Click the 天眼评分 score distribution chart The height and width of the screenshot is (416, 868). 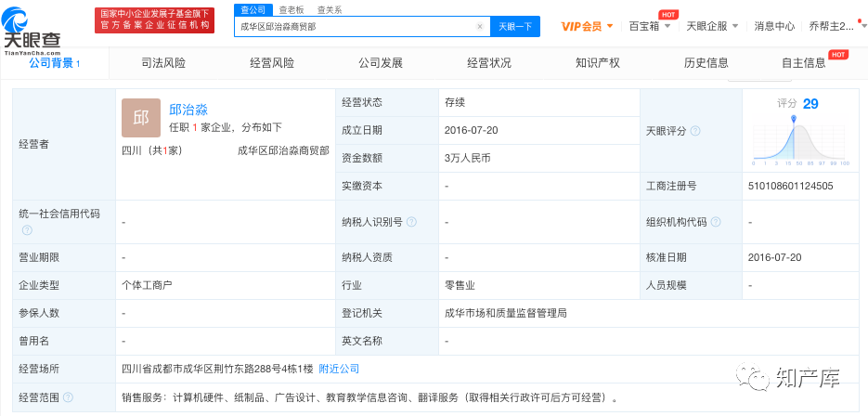tap(800, 139)
